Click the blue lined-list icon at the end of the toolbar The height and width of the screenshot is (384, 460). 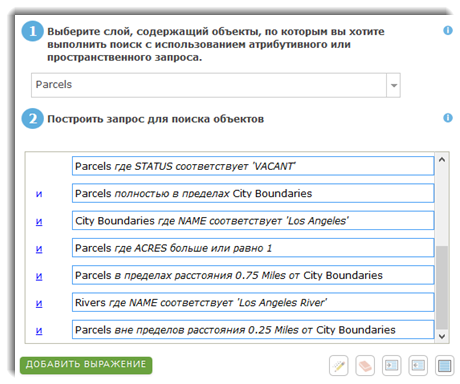444,366
